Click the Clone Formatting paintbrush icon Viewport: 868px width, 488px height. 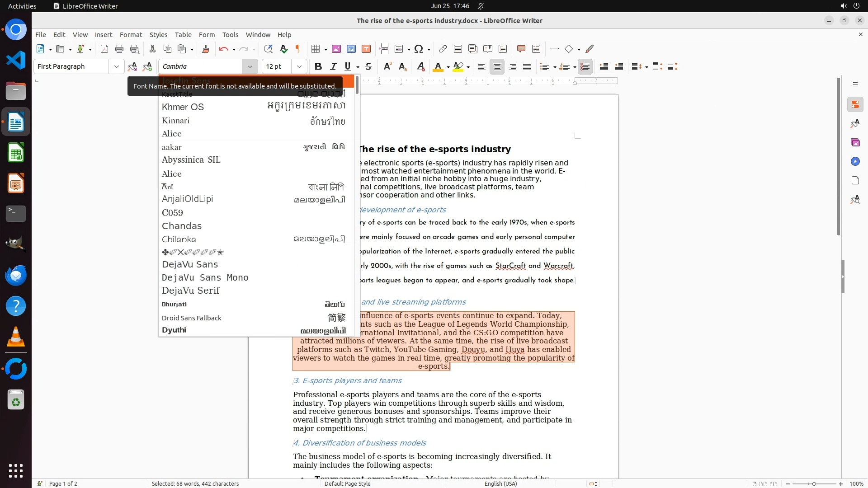tap(206, 49)
